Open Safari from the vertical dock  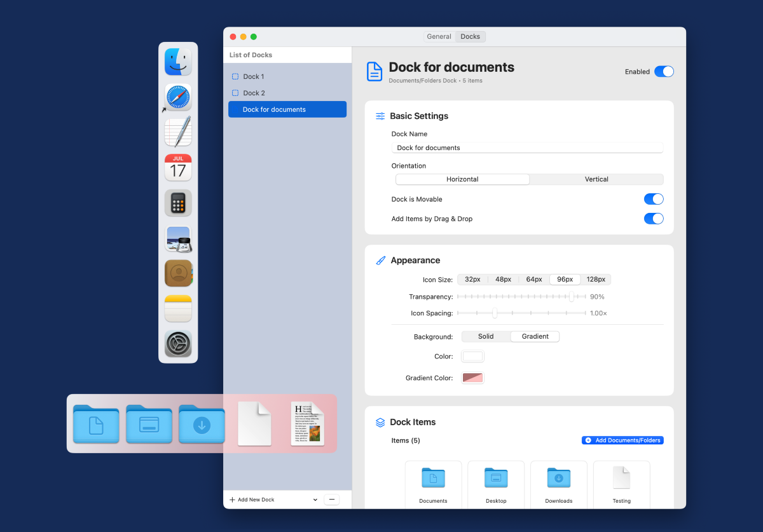[x=178, y=97]
